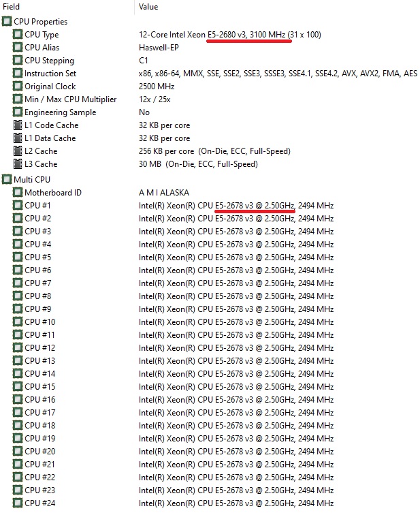The width and height of the screenshot is (420, 515).
Task: Click the icon beside Original Clock
Action: tap(18, 86)
